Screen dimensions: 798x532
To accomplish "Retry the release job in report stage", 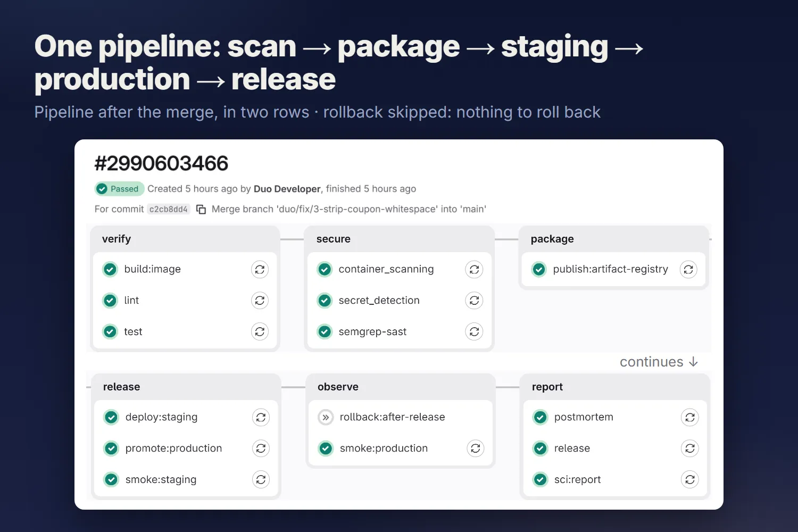I will [x=690, y=448].
